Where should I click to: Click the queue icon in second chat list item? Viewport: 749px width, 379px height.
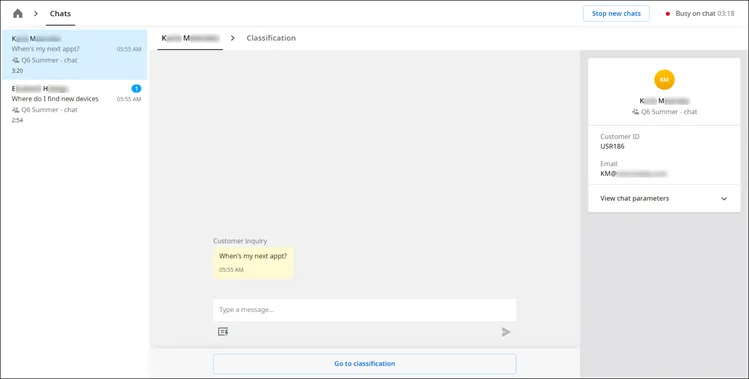tap(16, 110)
